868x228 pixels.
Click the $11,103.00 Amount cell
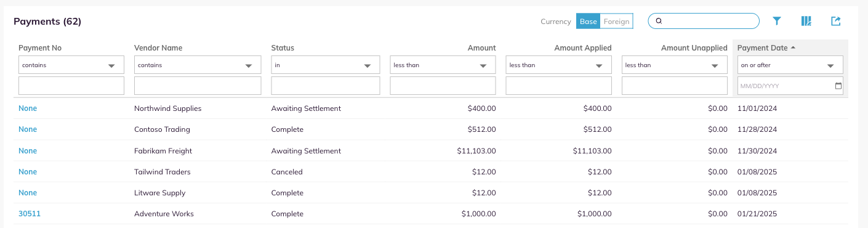click(x=476, y=151)
